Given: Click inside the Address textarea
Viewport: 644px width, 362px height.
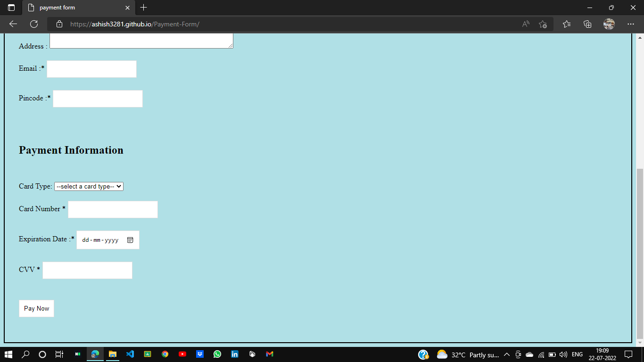Looking at the screenshot, I should click(x=141, y=41).
